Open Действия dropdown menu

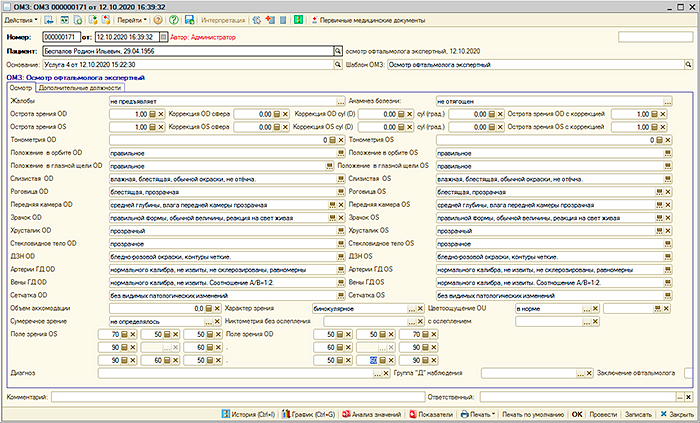tap(24, 20)
